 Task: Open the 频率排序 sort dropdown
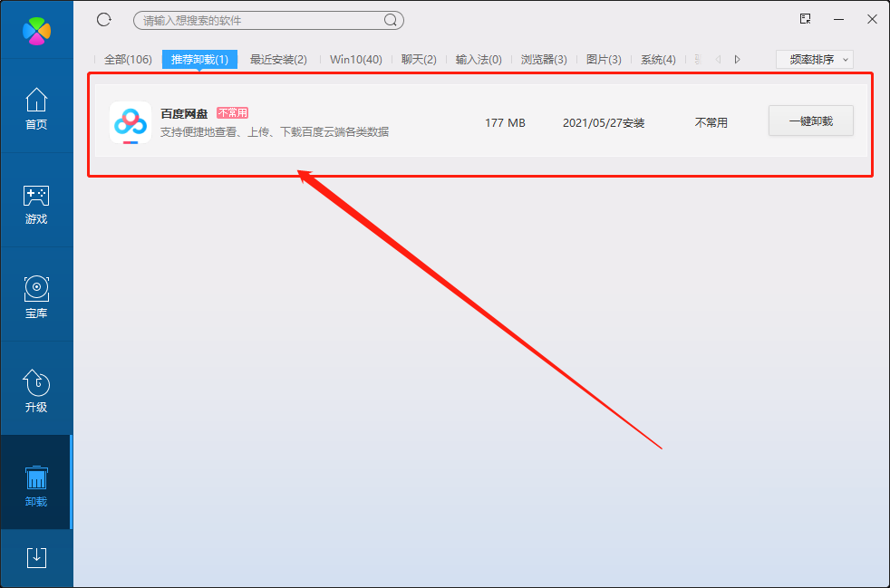click(815, 59)
